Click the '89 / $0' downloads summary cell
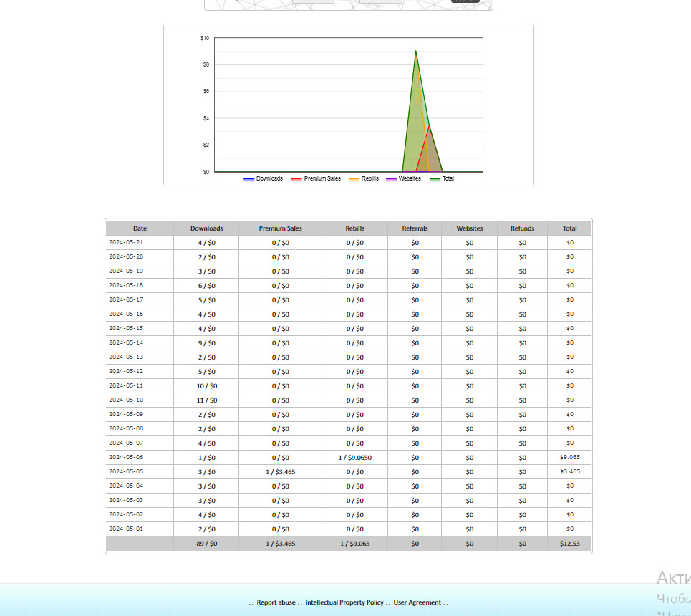The image size is (691, 616). (206, 544)
